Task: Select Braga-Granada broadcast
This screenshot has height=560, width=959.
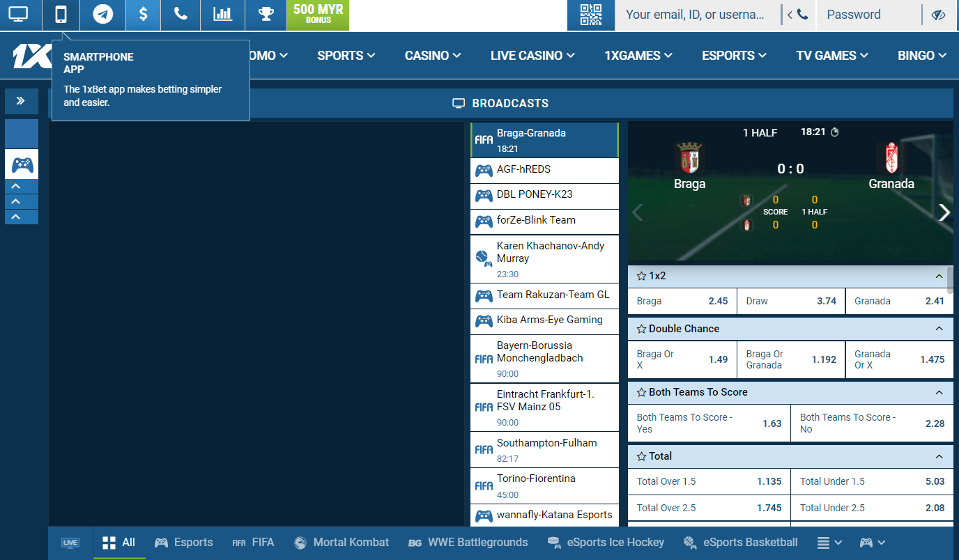Action: (544, 140)
